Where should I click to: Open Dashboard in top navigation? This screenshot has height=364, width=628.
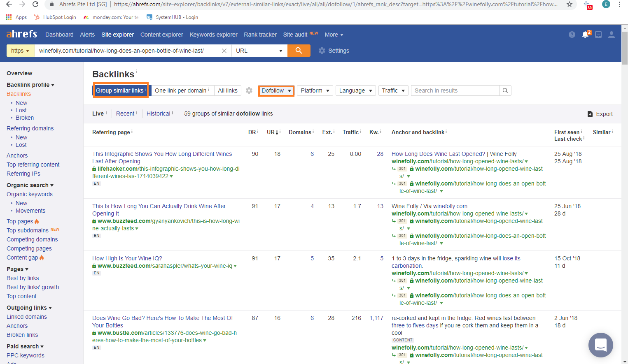(x=59, y=35)
